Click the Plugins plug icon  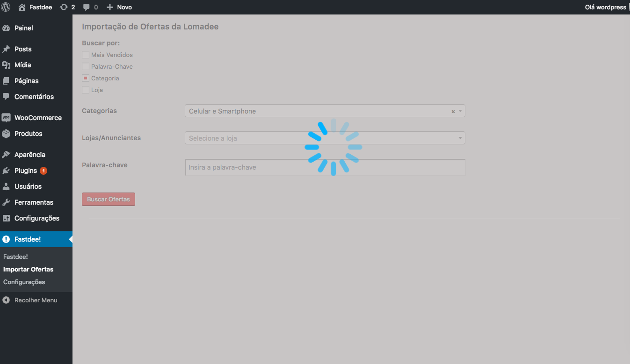6,171
